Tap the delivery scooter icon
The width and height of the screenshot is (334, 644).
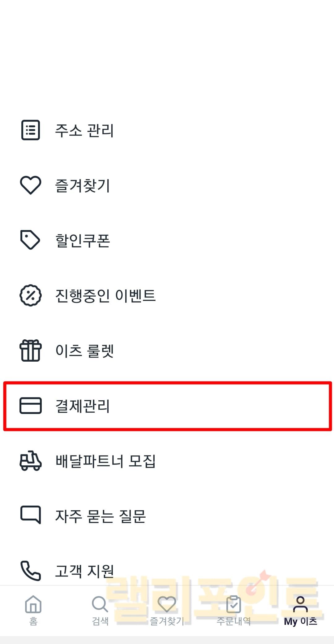[30, 461]
